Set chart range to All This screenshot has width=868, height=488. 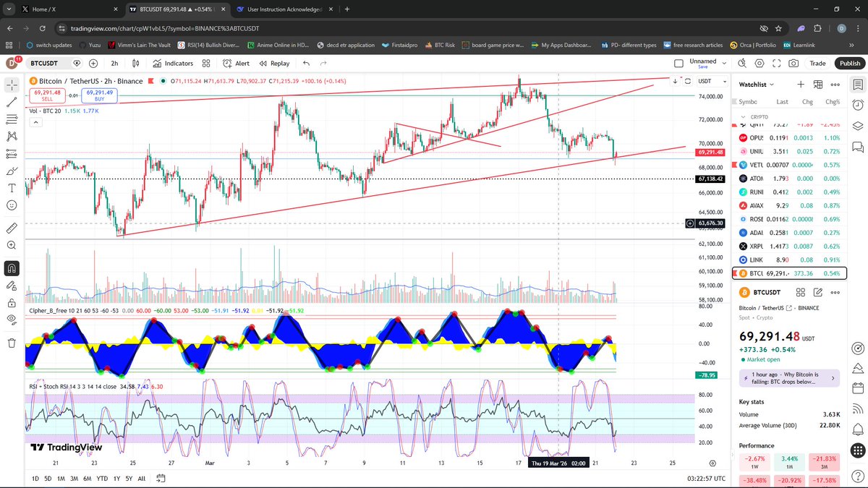141,479
